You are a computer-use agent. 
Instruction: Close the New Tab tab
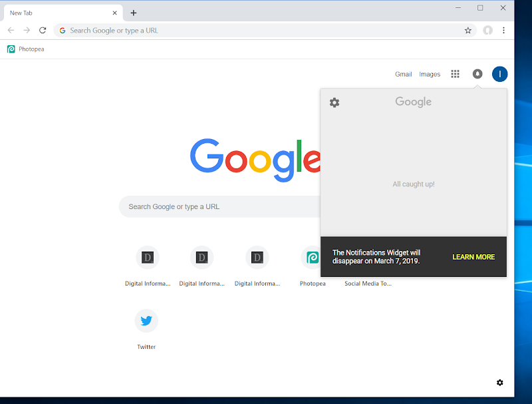coord(114,13)
